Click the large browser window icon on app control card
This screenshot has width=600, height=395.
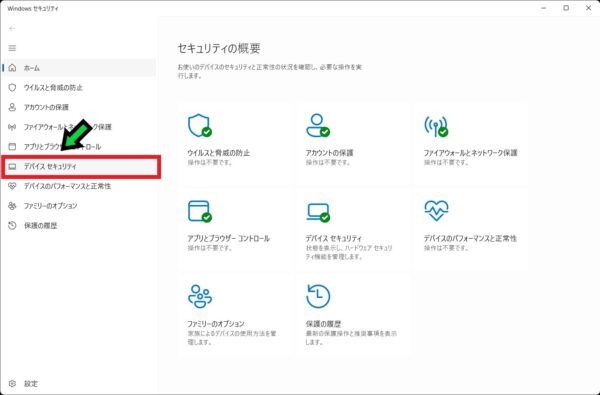[x=200, y=211]
